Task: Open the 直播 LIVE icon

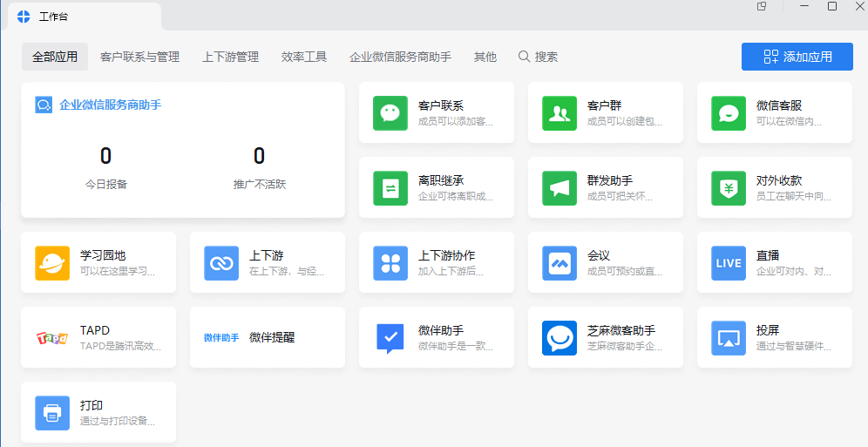Action: 729,263
